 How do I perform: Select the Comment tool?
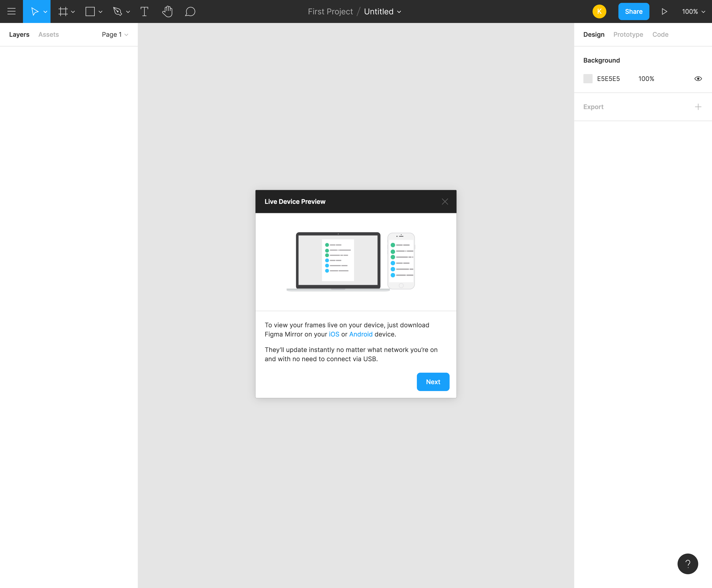pos(190,11)
